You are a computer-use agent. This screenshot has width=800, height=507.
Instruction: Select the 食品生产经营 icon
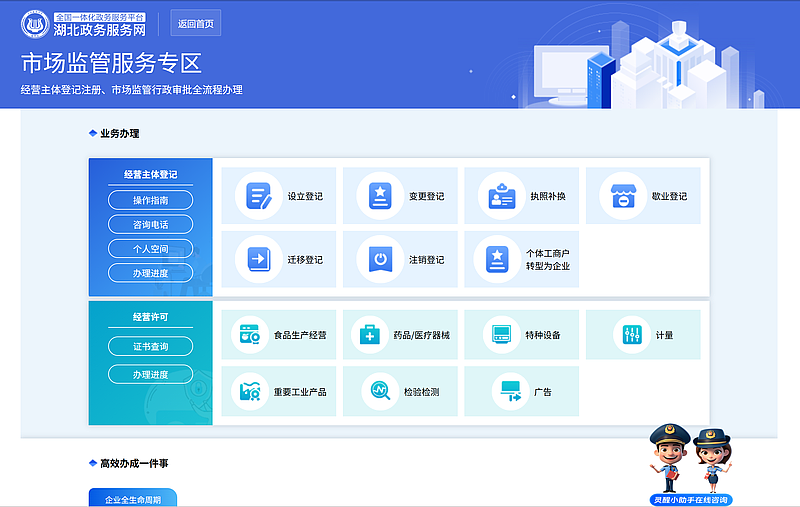click(x=249, y=335)
